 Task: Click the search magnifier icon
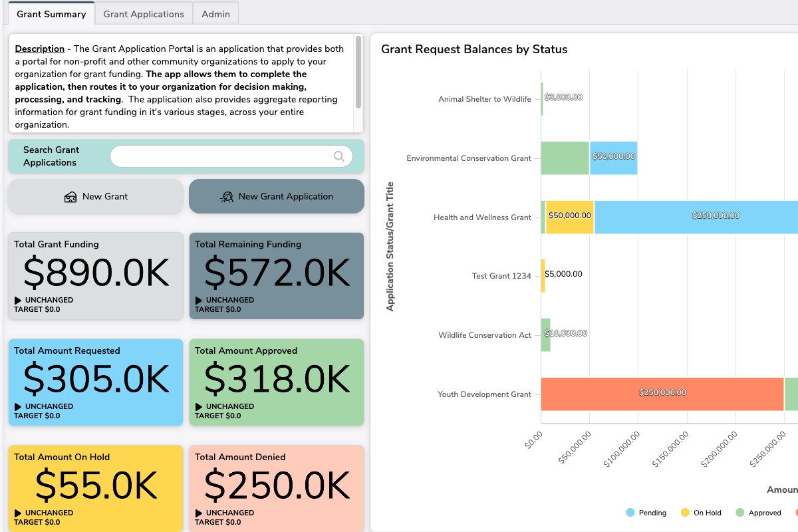[x=339, y=156]
